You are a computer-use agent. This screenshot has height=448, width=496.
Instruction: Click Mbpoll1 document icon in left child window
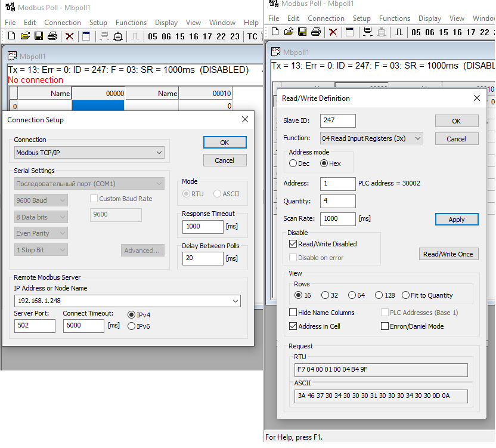pyautogui.click(x=13, y=56)
